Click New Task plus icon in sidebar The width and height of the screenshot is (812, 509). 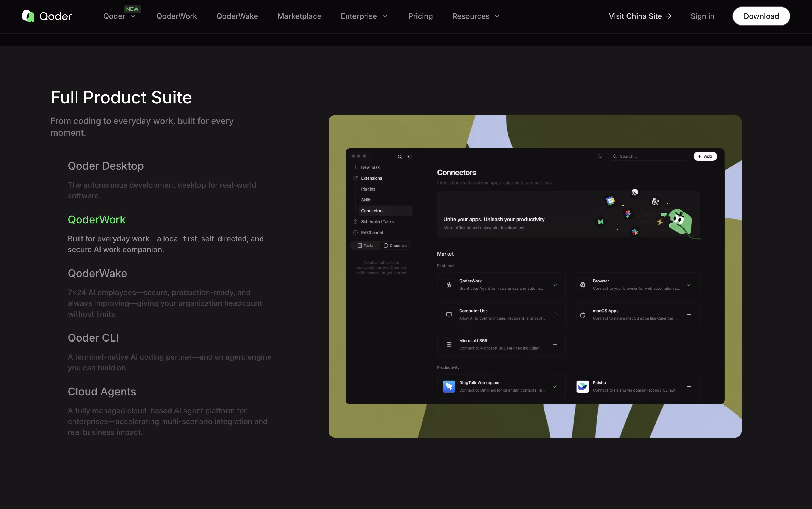tap(355, 167)
